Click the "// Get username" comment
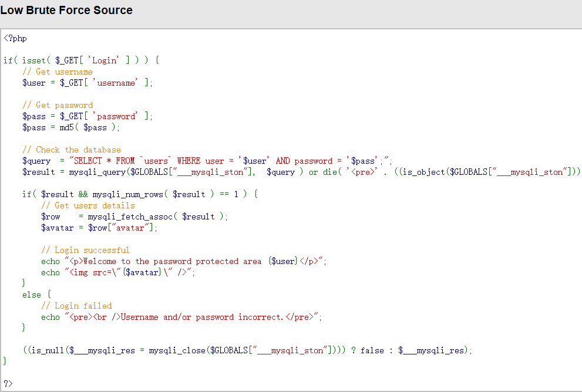 pyautogui.click(x=58, y=72)
